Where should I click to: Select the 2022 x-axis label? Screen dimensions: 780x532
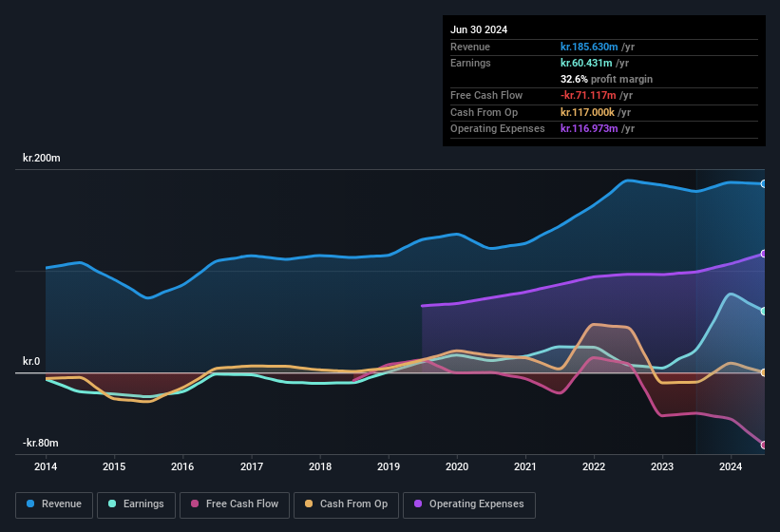click(594, 466)
